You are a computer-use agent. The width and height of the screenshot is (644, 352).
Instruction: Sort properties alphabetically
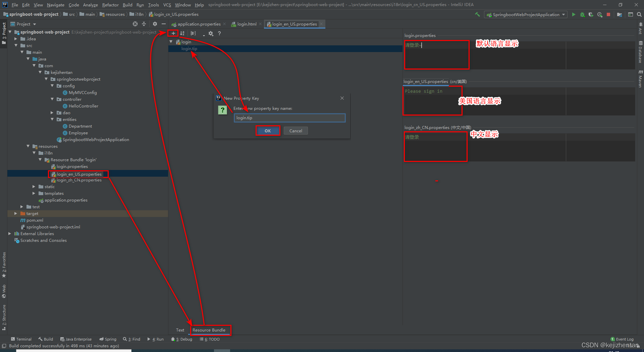point(182,33)
